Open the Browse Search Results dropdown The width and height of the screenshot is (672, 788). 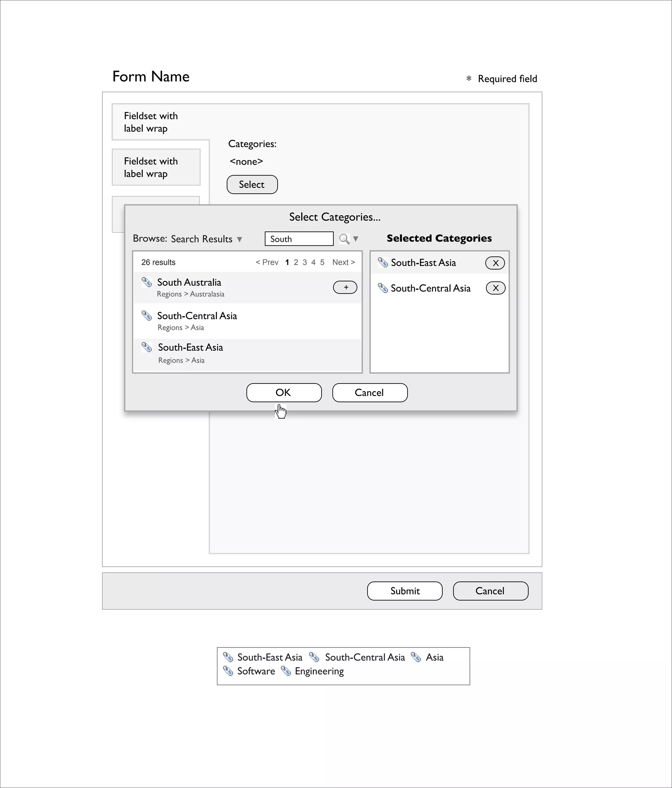pos(206,239)
